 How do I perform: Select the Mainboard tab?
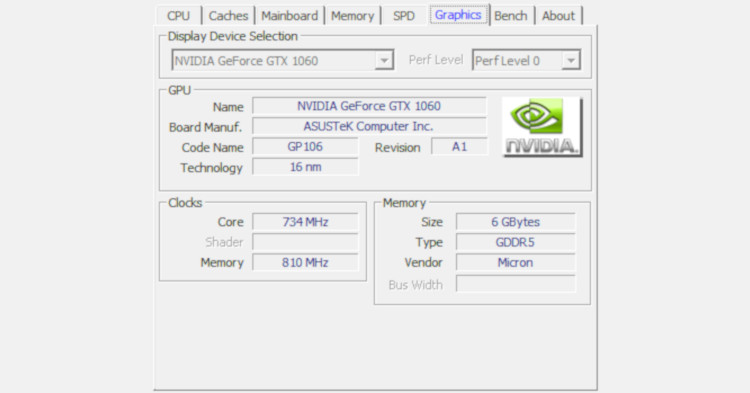(x=289, y=16)
